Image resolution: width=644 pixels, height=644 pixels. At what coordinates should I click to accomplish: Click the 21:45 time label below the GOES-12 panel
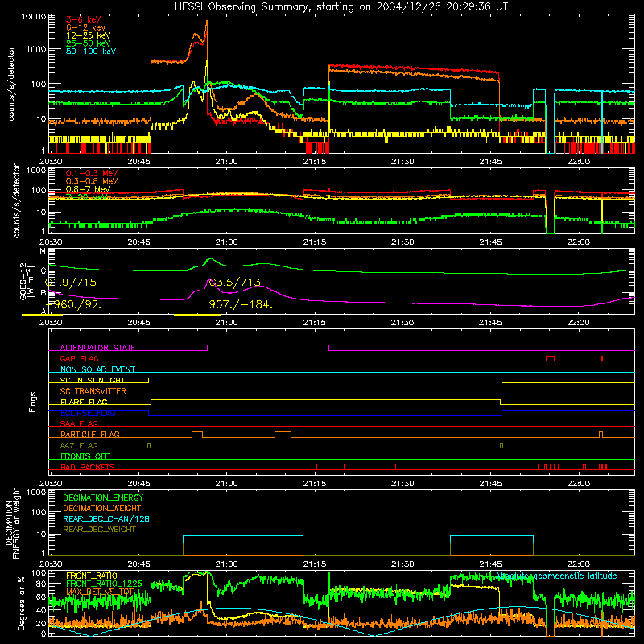point(490,323)
